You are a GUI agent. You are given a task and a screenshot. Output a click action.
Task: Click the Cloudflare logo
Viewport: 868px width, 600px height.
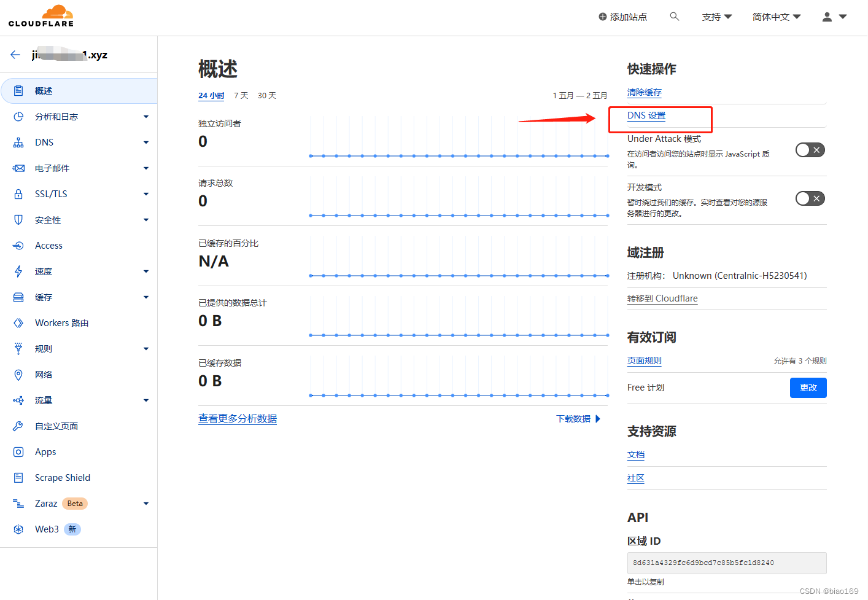pos(41,16)
